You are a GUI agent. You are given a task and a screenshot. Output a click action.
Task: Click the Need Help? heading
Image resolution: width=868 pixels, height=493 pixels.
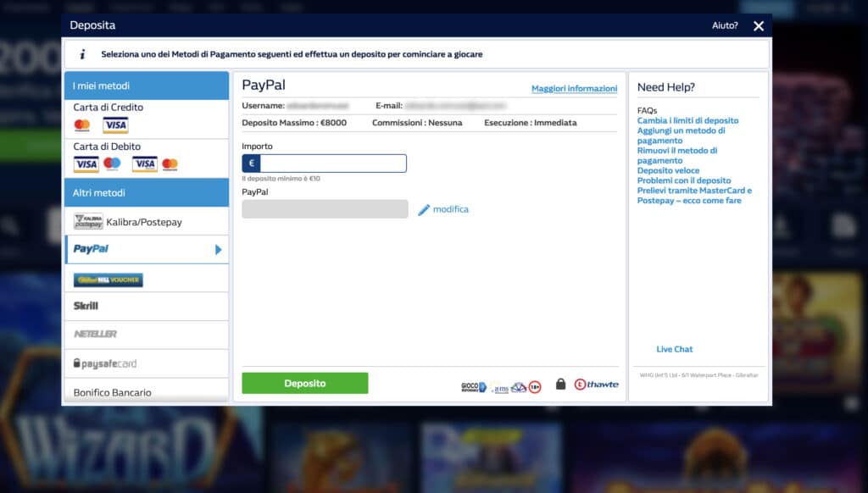[x=666, y=87]
